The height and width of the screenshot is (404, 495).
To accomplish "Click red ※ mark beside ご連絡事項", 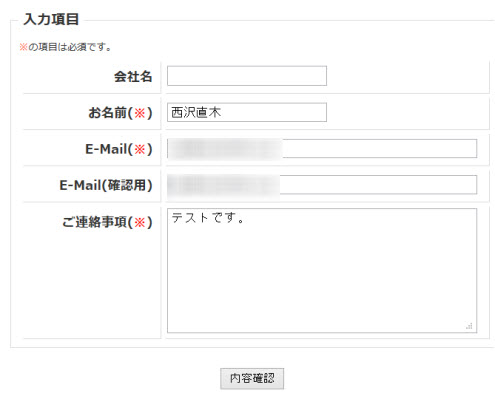I will pyautogui.click(x=140, y=222).
